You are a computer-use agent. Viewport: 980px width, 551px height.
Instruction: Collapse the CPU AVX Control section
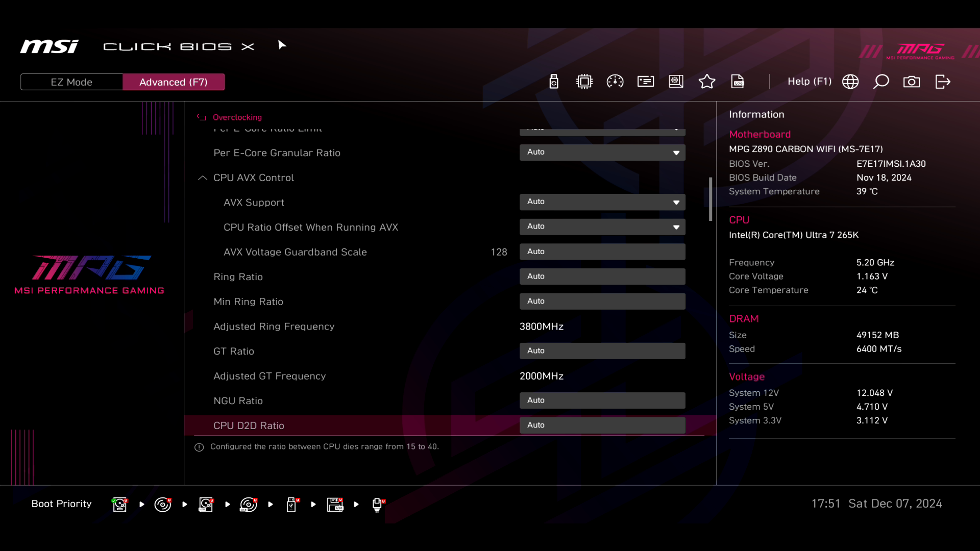pyautogui.click(x=203, y=178)
